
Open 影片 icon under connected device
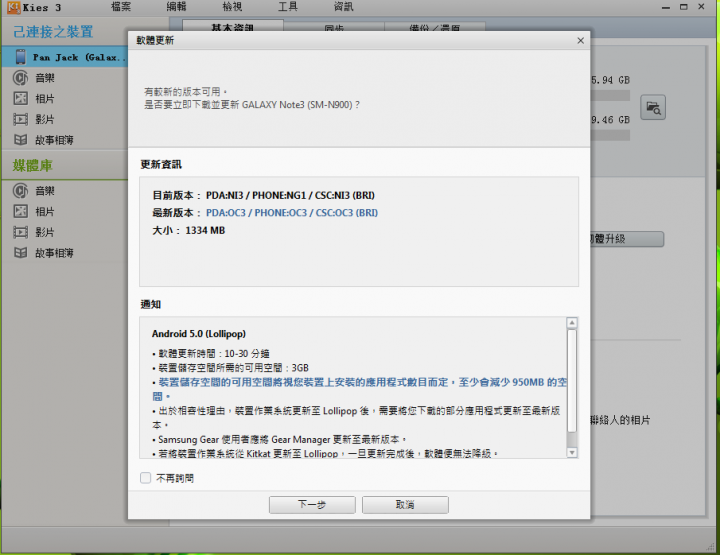click(20, 119)
